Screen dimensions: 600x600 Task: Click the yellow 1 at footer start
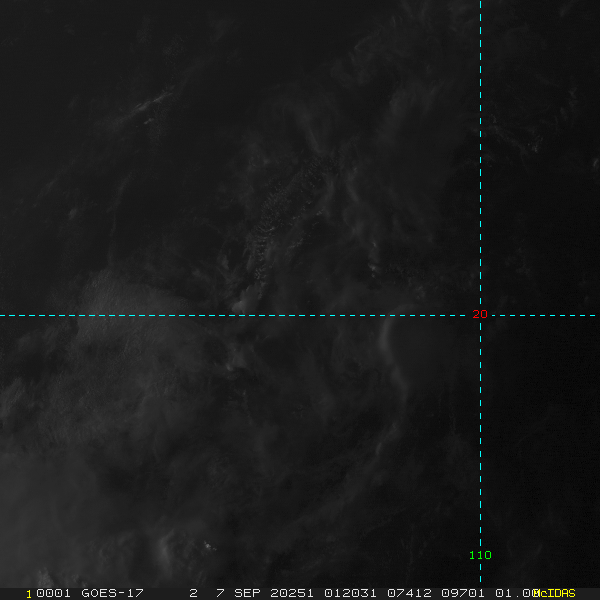coord(29,594)
